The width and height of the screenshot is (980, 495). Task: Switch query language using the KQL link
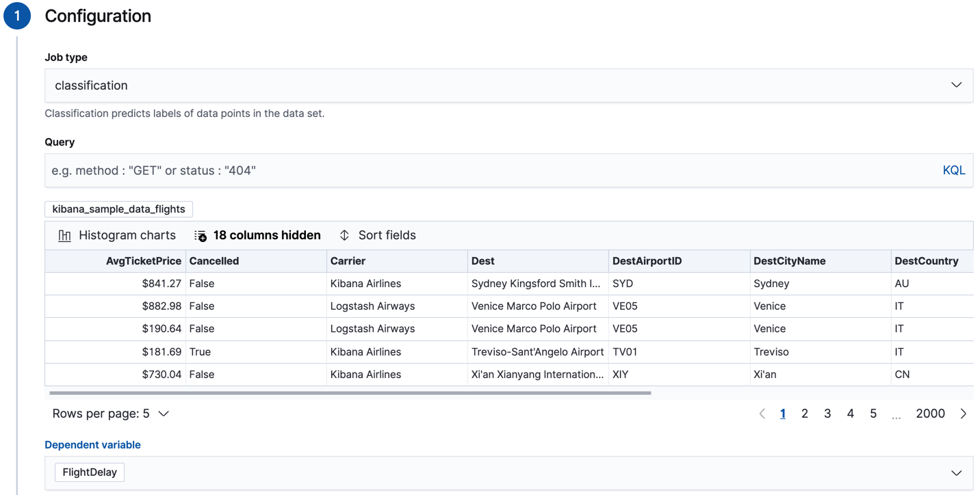(953, 170)
